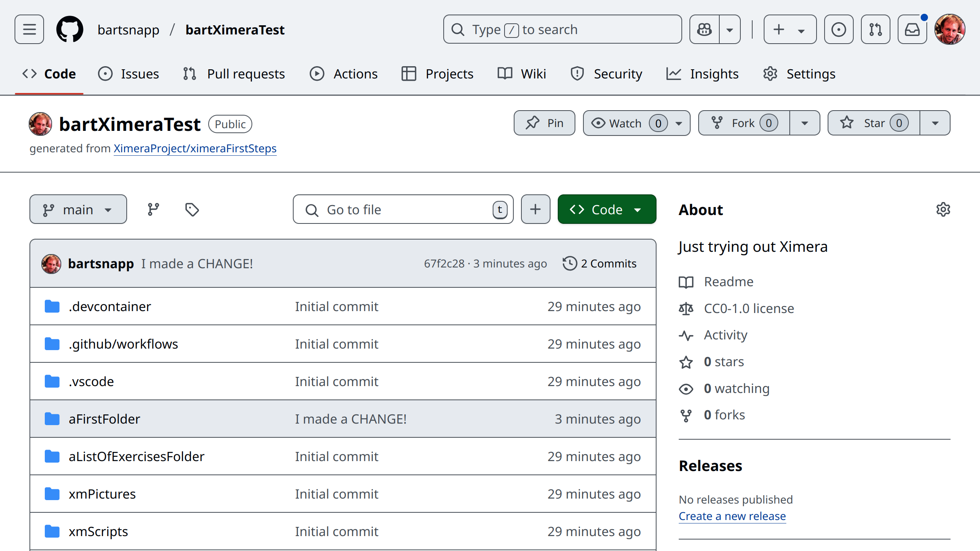Open pull requests icon in header
980x551 pixels.
875,29
